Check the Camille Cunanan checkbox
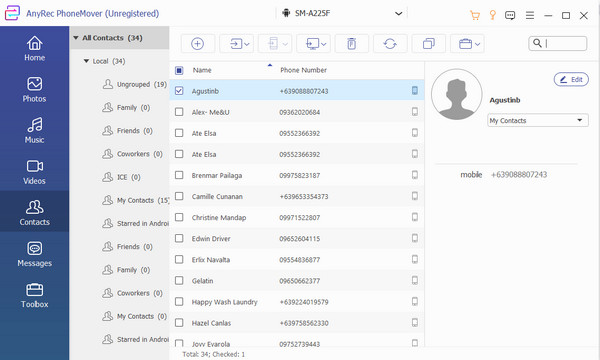600x360 pixels. click(x=179, y=196)
